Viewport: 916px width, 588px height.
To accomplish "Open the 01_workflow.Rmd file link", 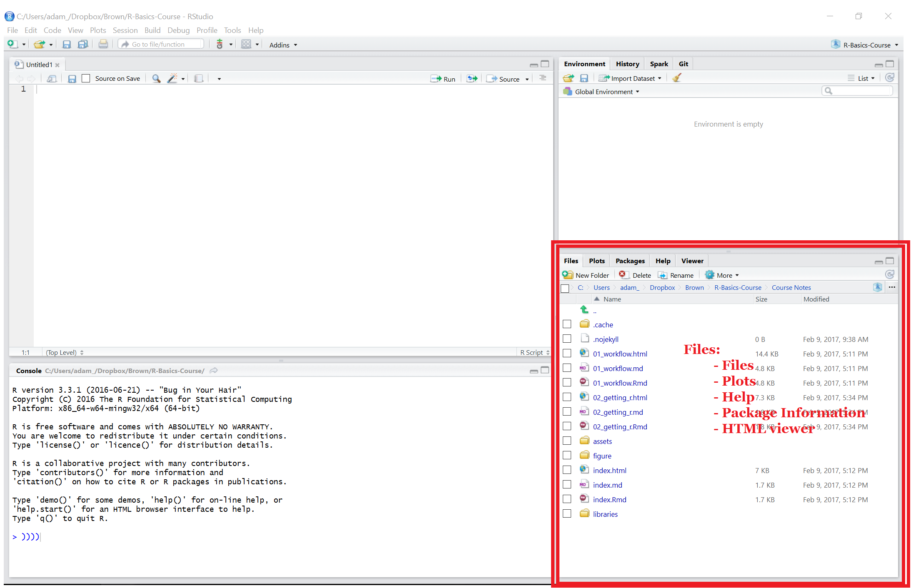I will pyautogui.click(x=620, y=383).
